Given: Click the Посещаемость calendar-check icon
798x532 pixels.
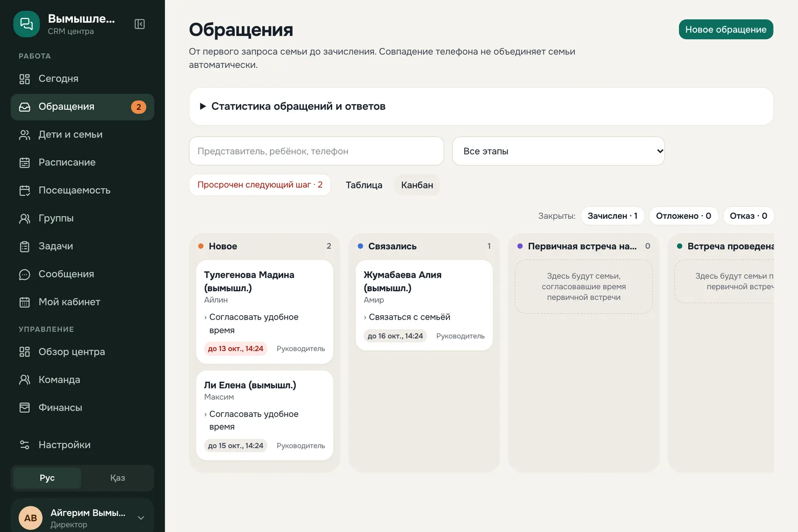Looking at the screenshot, I should tap(24, 190).
